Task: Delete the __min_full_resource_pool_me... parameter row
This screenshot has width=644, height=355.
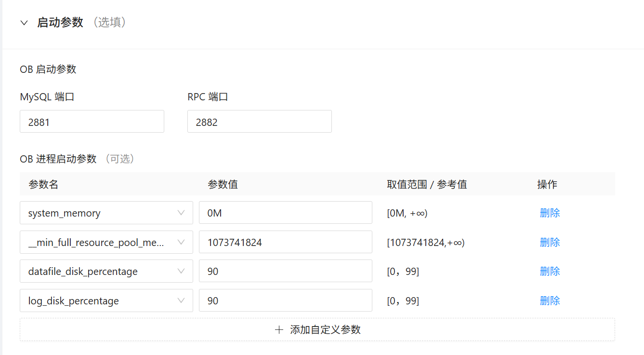Action: [x=550, y=242]
